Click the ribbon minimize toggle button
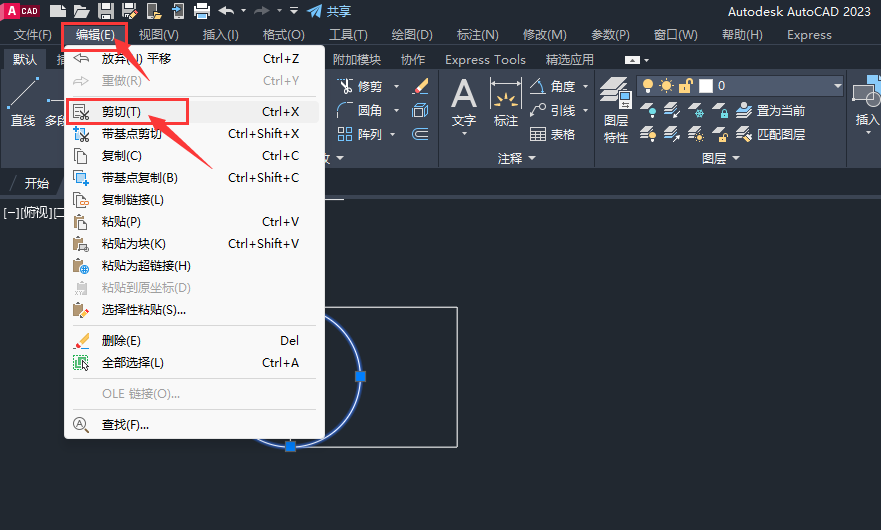The height and width of the screenshot is (530, 881). [632, 60]
